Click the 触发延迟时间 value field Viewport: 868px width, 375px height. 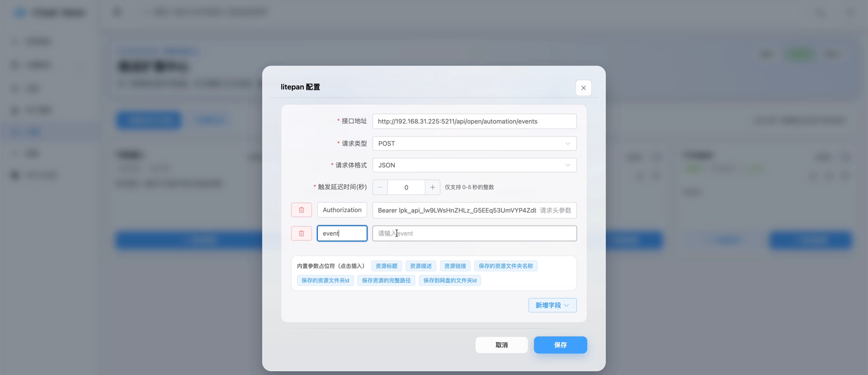[x=406, y=187]
